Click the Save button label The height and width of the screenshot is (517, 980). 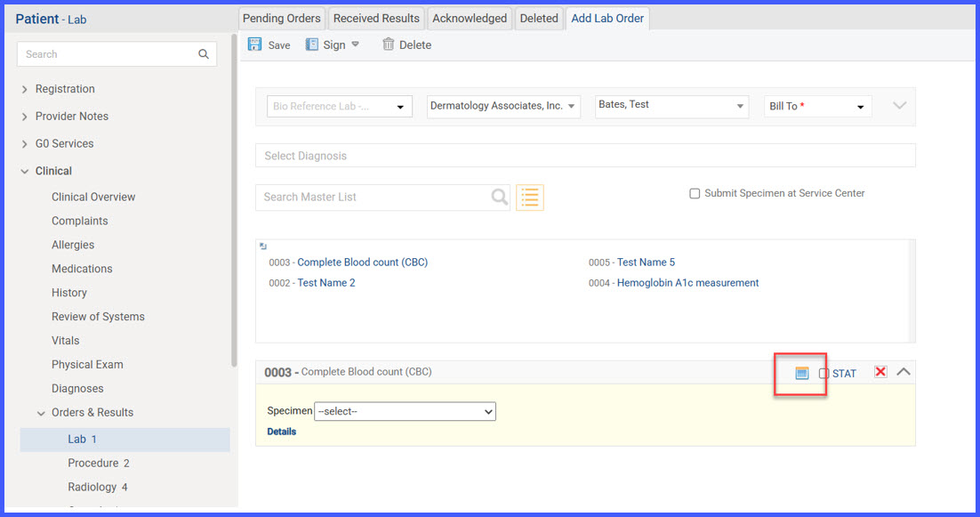pyautogui.click(x=278, y=45)
